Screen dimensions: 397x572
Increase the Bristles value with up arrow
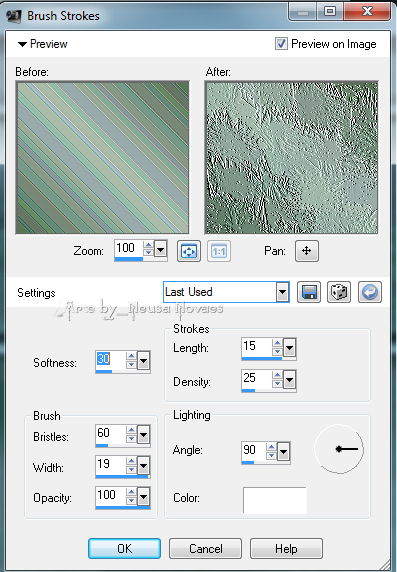[x=131, y=430]
